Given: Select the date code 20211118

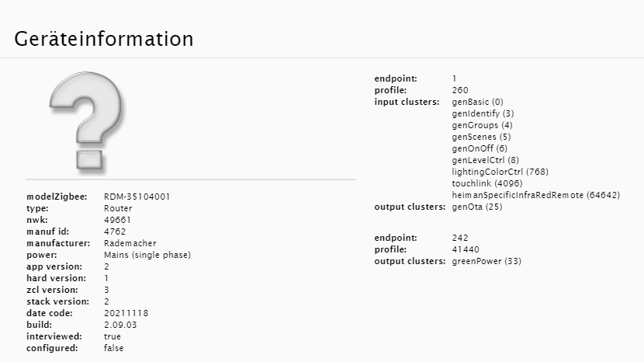Looking at the screenshot, I should tap(126, 313).
